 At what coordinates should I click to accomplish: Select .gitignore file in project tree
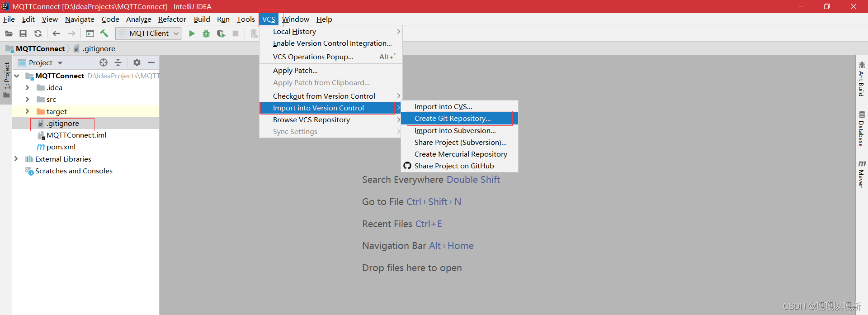(x=63, y=123)
